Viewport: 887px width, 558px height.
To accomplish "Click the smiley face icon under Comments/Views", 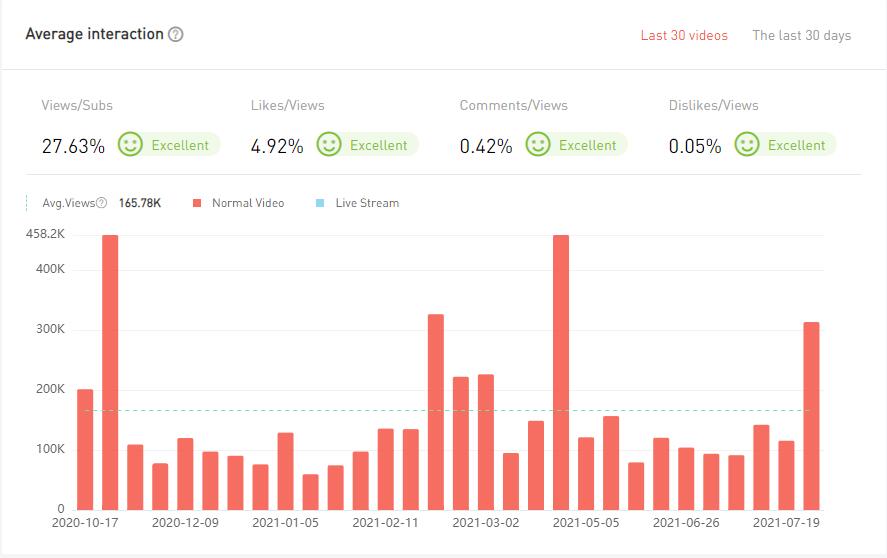I will tap(538, 145).
